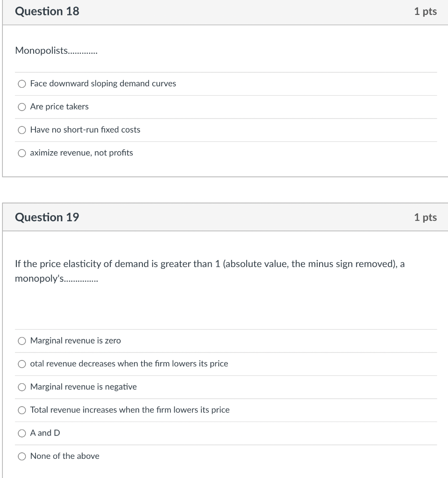Select 'Marginal revenue is negative' radio button

[21, 387]
